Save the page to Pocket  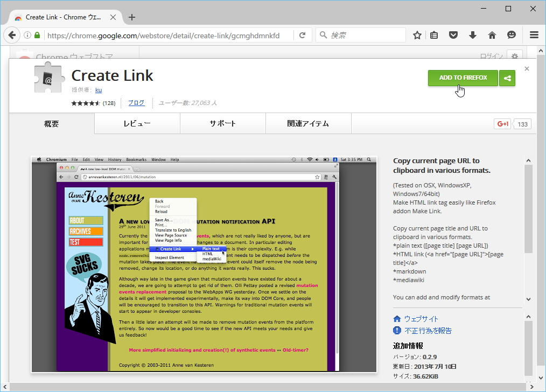click(453, 34)
